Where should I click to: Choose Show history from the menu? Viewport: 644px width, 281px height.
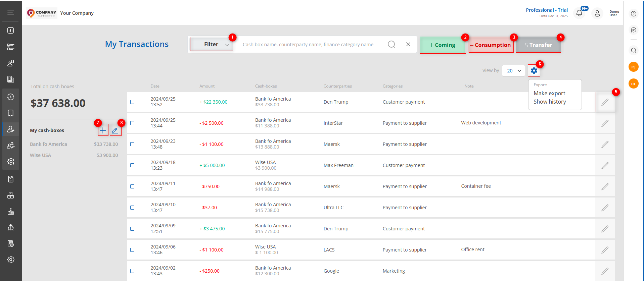click(550, 102)
